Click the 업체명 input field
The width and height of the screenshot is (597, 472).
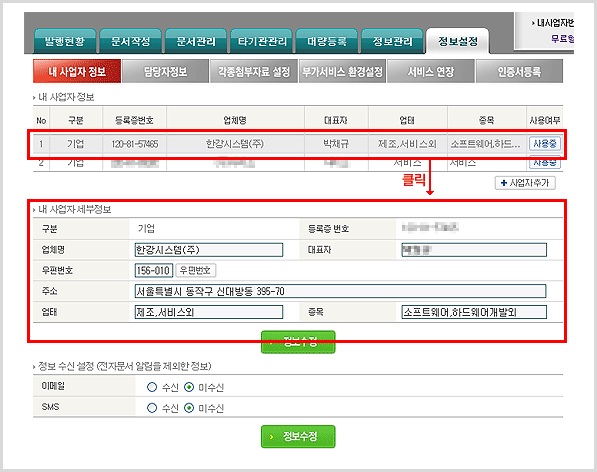pyautogui.click(x=209, y=250)
